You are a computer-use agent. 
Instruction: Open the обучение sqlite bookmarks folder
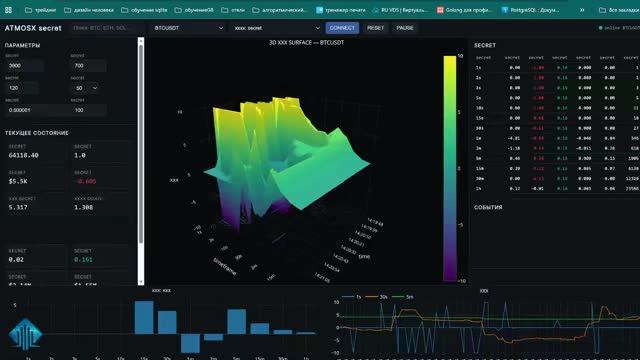(144, 10)
